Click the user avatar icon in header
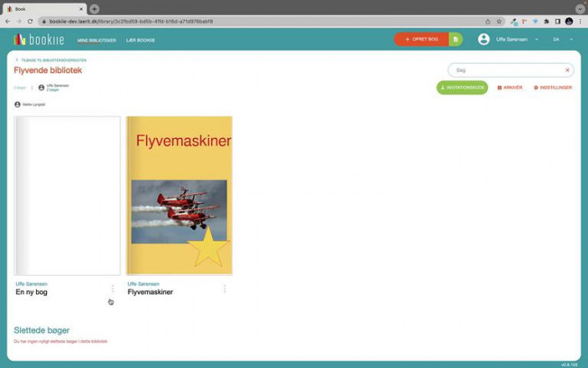Image resolution: width=588 pixels, height=368 pixels. (x=484, y=39)
